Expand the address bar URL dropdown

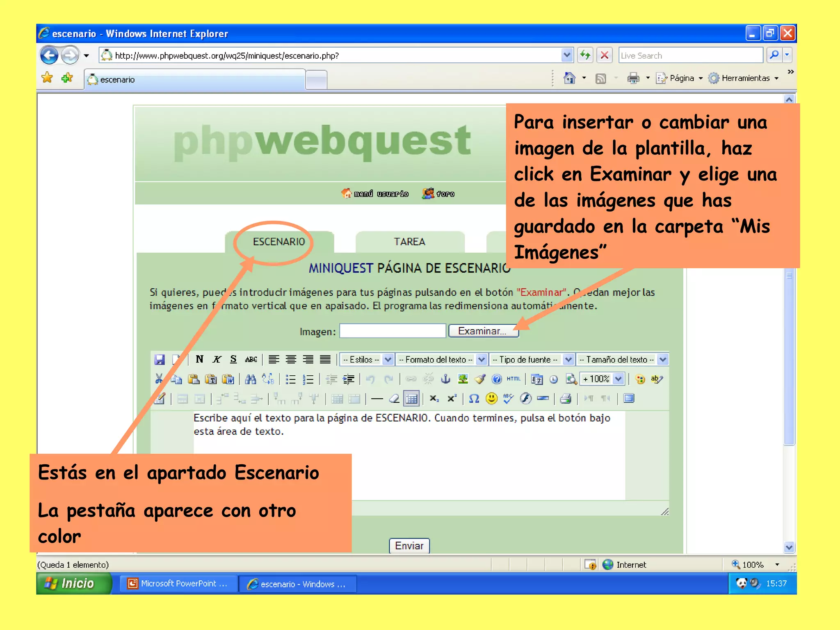click(567, 55)
